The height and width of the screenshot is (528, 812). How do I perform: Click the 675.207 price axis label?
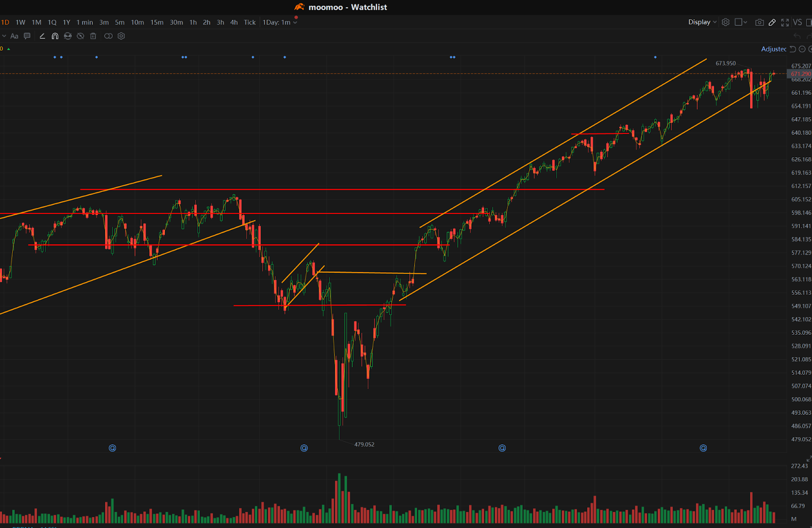[801, 66]
